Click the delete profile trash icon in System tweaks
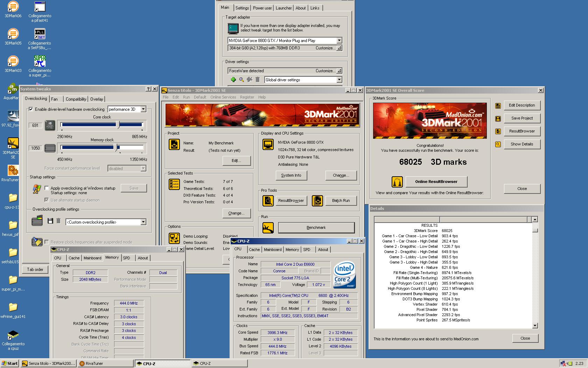The width and height of the screenshot is (588, 368). pos(58,221)
